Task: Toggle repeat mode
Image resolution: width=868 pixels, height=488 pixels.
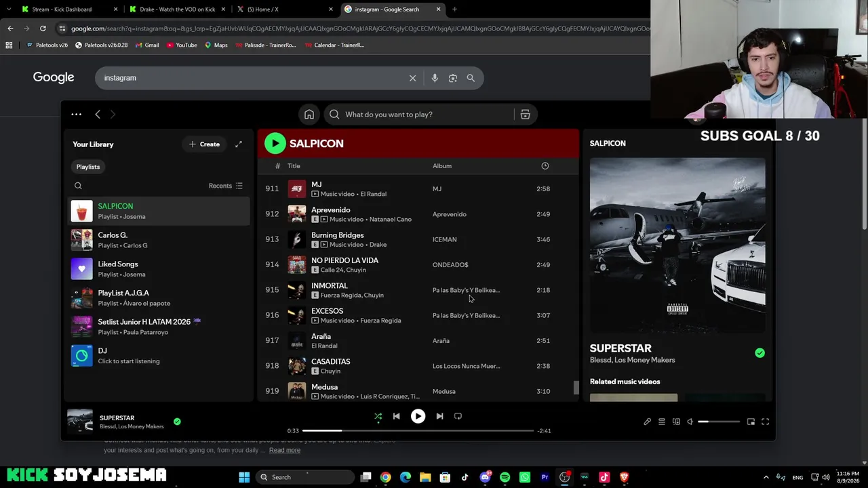Action: pos(458,416)
